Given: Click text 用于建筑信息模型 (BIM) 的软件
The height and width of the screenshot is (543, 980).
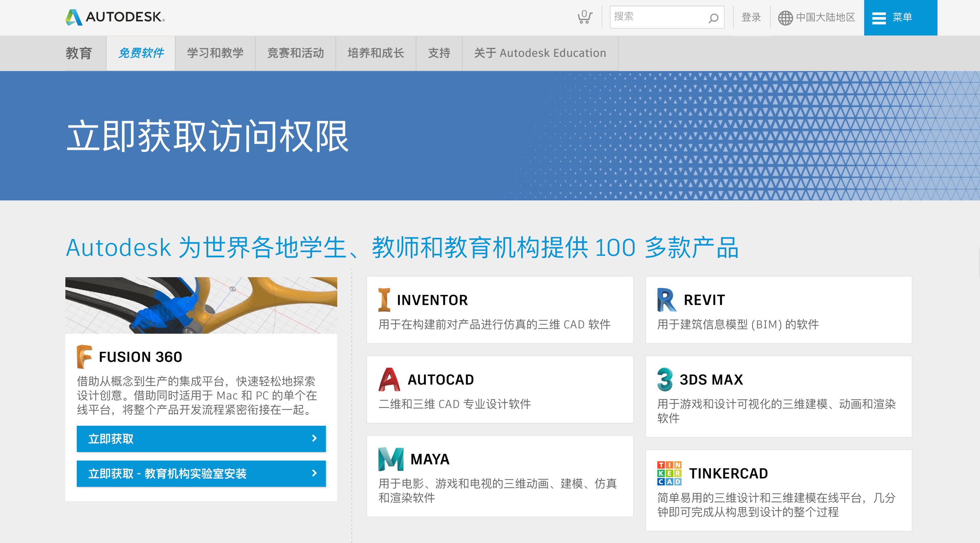Looking at the screenshot, I should (738, 324).
